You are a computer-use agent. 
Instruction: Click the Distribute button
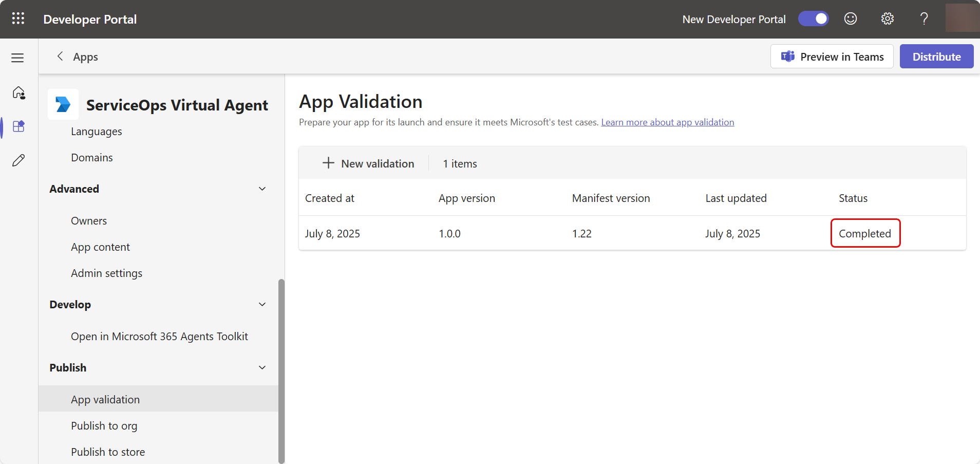click(936, 57)
